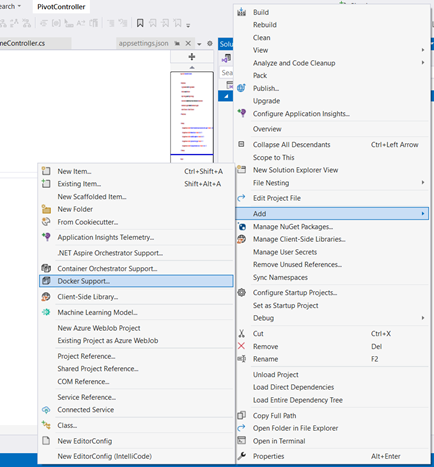Viewport: 434px width, 467px height.
Task: Click the Docker Support icon
Action: point(46,281)
